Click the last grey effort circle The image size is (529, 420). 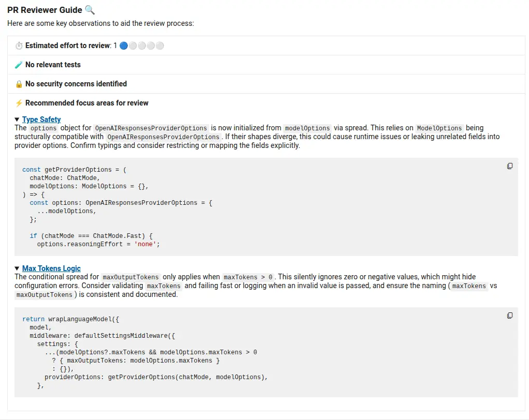pos(160,46)
